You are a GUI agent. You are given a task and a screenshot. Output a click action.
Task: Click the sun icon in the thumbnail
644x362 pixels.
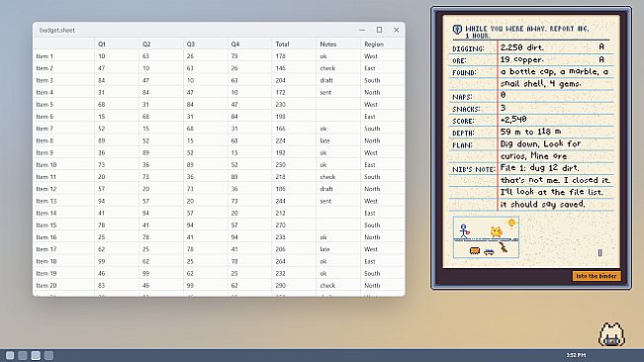tap(511, 223)
